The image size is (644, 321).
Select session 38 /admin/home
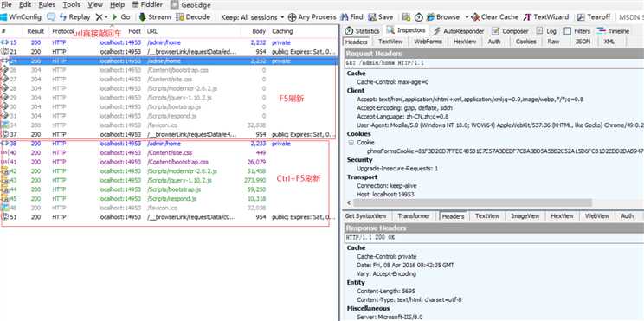[169, 144]
